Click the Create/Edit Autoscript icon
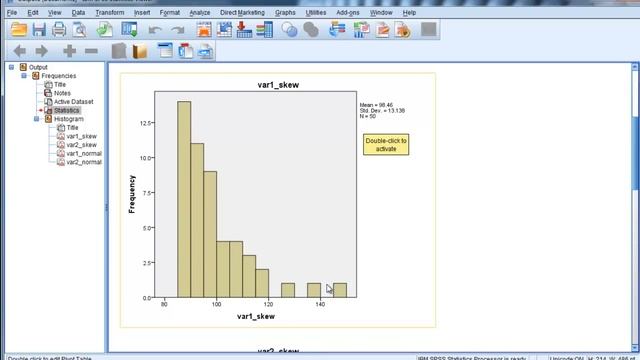The image size is (640, 360). [x=382, y=30]
